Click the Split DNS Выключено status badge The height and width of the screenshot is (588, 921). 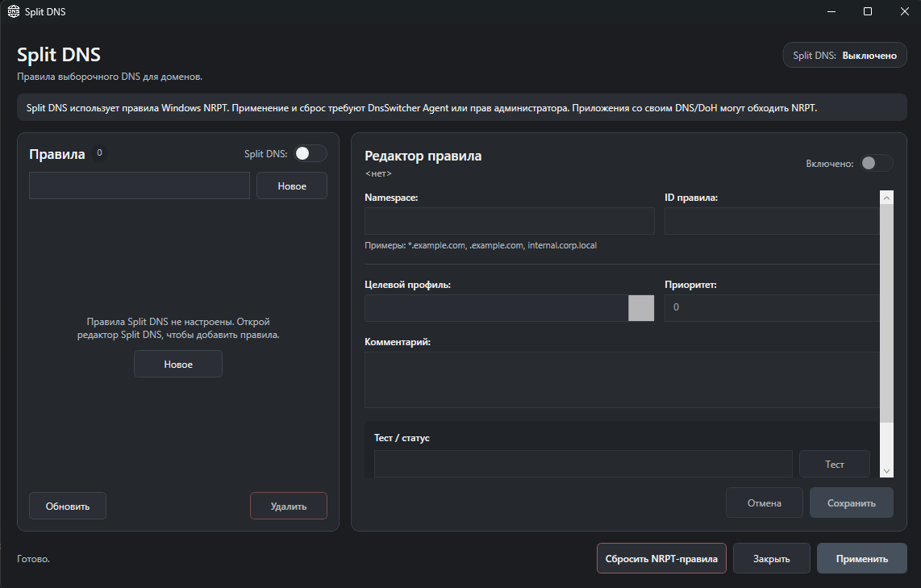pos(844,55)
